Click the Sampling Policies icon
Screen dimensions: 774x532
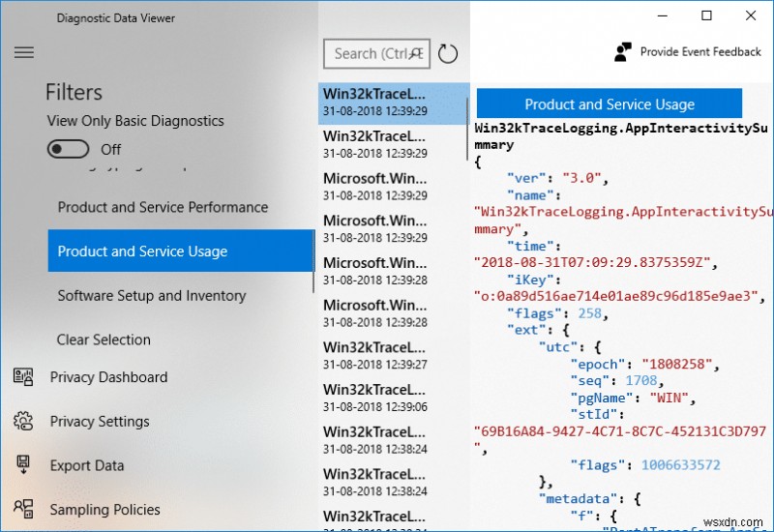pyautogui.click(x=23, y=510)
